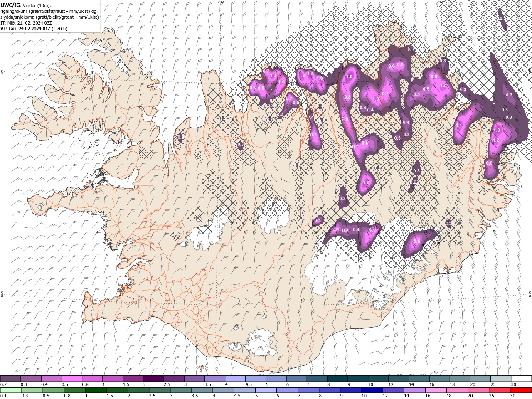Click the 2–2.5 swatch in lower rain scale
This screenshot has width=532, height=399.
[139, 390]
